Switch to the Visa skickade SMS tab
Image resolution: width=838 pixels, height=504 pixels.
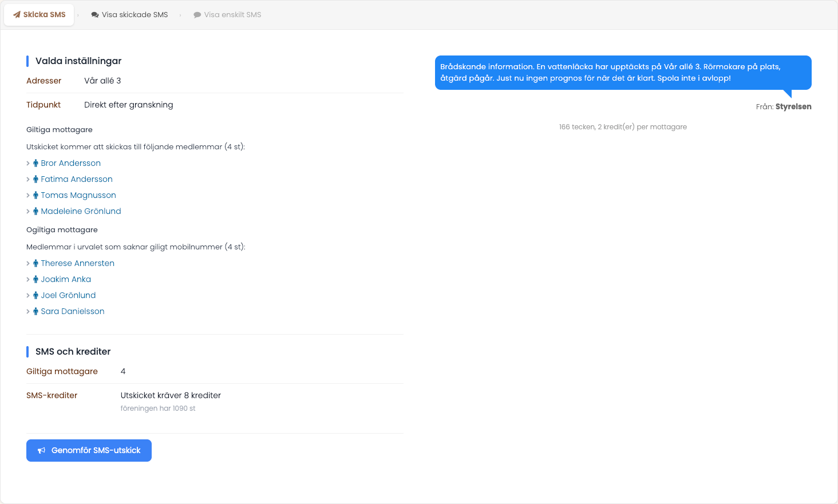click(x=129, y=15)
